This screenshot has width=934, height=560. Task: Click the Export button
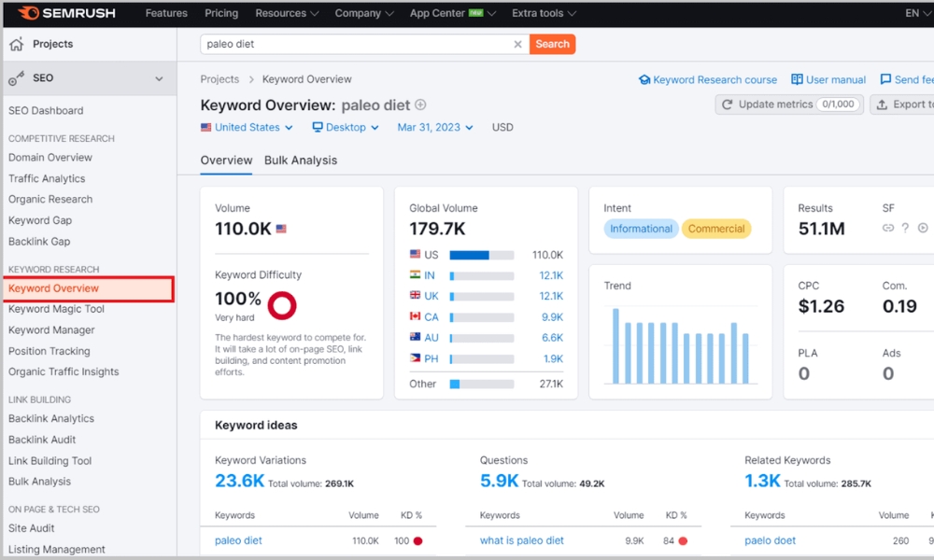click(902, 105)
